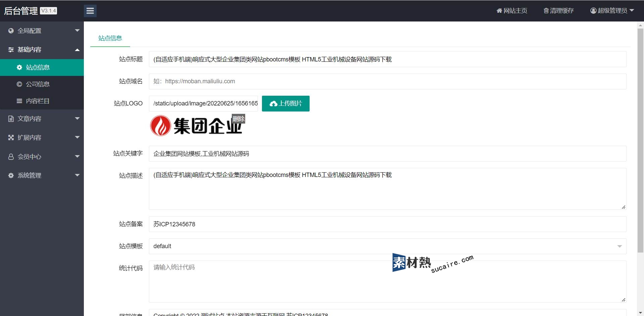Image resolution: width=644 pixels, height=316 pixels.
Task: Click the 集团企业 logo preview image
Action: point(197,126)
